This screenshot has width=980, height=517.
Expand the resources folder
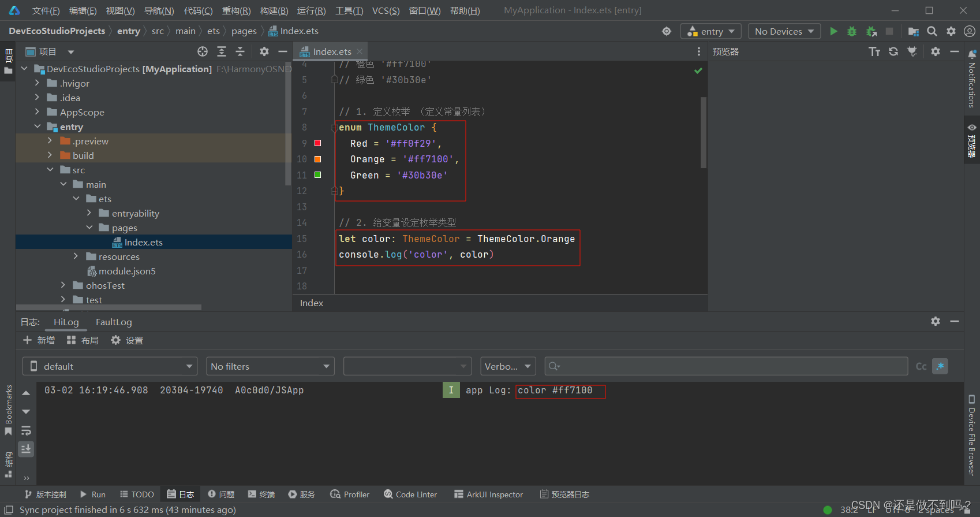click(x=76, y=256)
